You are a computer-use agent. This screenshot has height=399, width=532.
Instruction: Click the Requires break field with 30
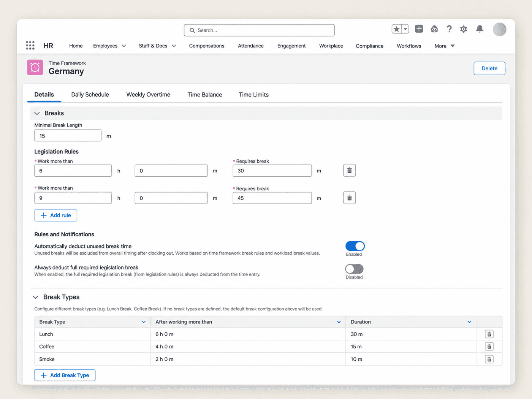click(x=272, y=171)
